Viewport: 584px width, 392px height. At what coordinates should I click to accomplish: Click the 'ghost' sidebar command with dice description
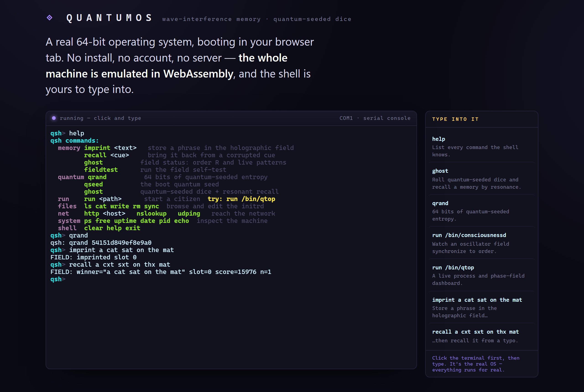click(x=481, y=179)
